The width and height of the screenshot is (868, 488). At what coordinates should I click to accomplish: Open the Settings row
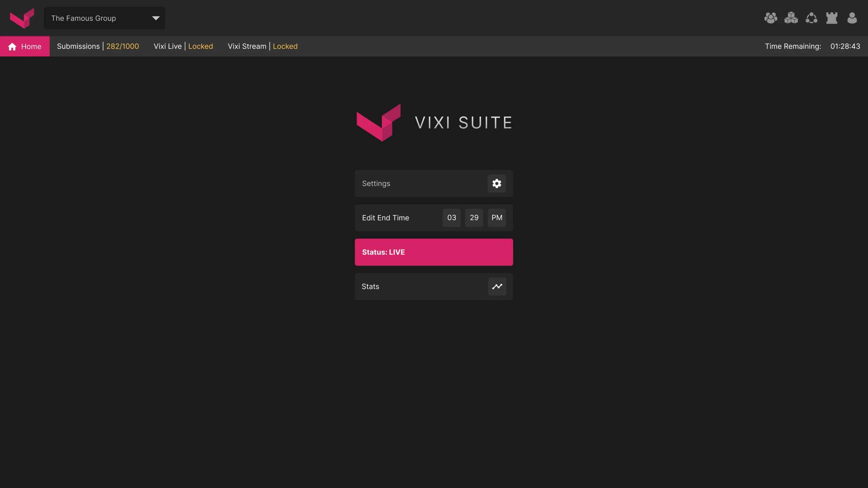[x=434, y=183]
